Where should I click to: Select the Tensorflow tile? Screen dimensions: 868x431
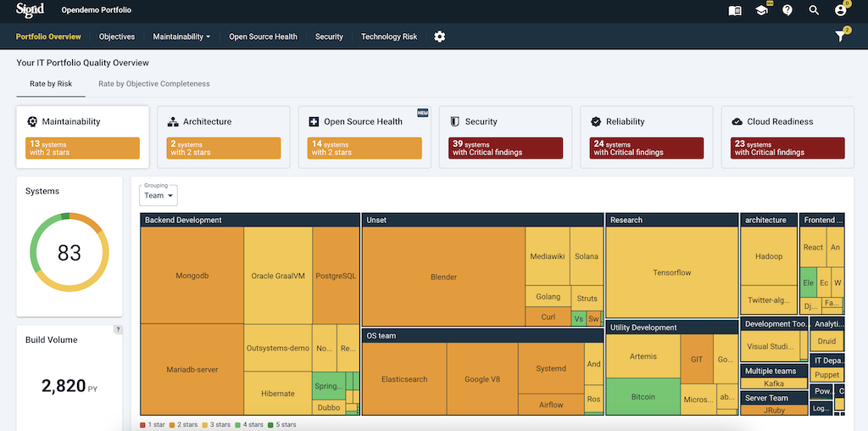pyautogui.click(x=672, y=272)
